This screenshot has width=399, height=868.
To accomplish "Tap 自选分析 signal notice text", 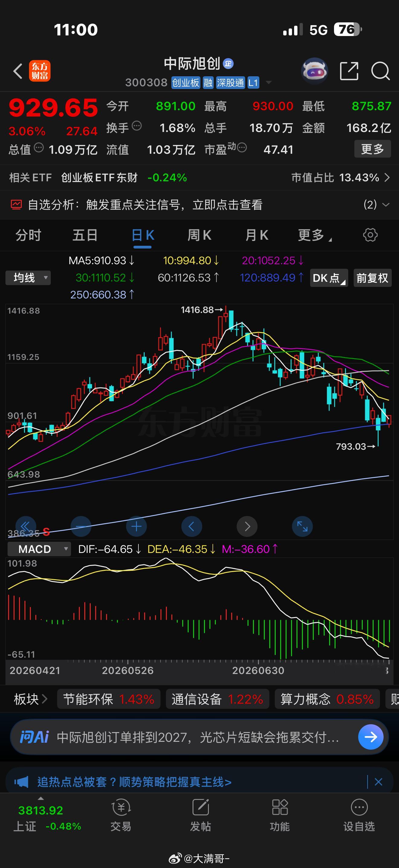I will [145, 205].
